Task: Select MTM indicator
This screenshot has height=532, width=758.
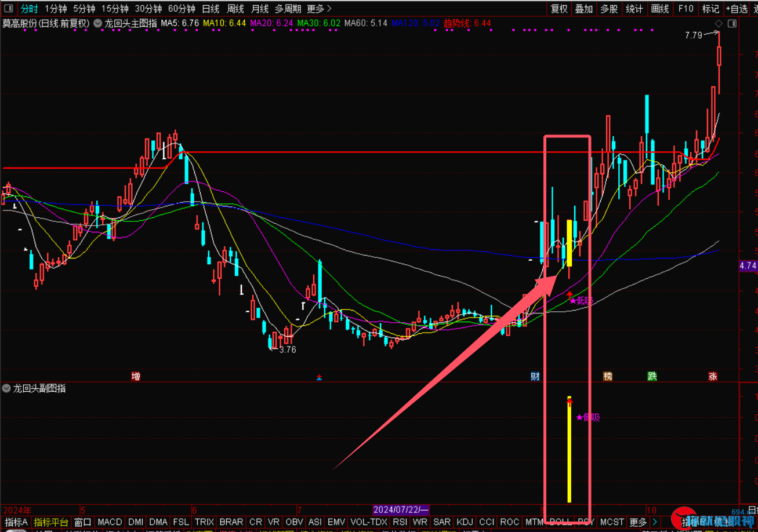Action: click(x=534, y=522)
